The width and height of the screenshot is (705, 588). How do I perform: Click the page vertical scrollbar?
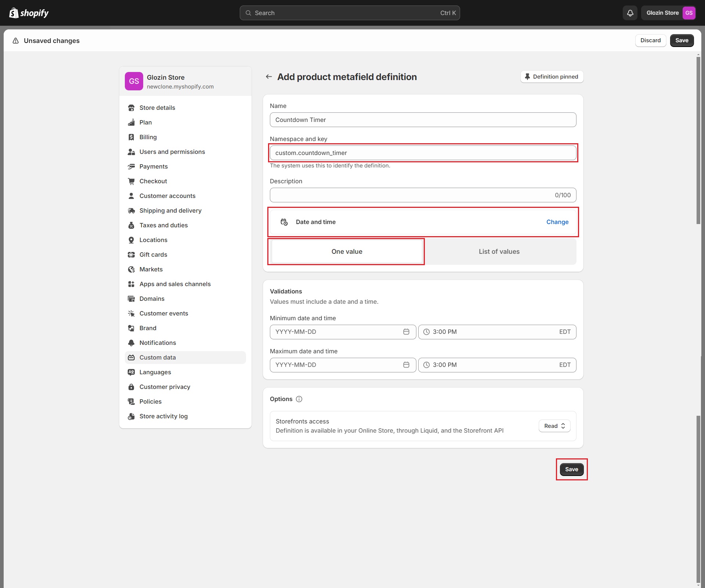click(698, 140)
